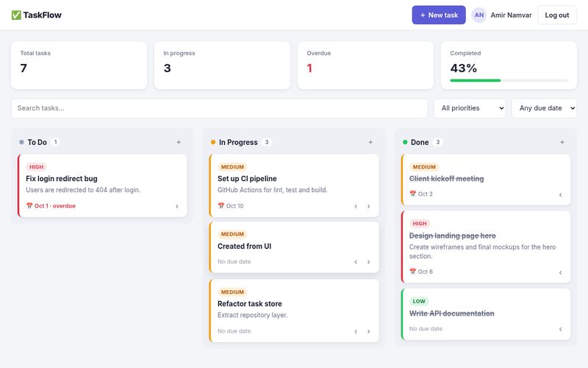Move Fix login redirect bug forward arrow

(x=177, y=206)
